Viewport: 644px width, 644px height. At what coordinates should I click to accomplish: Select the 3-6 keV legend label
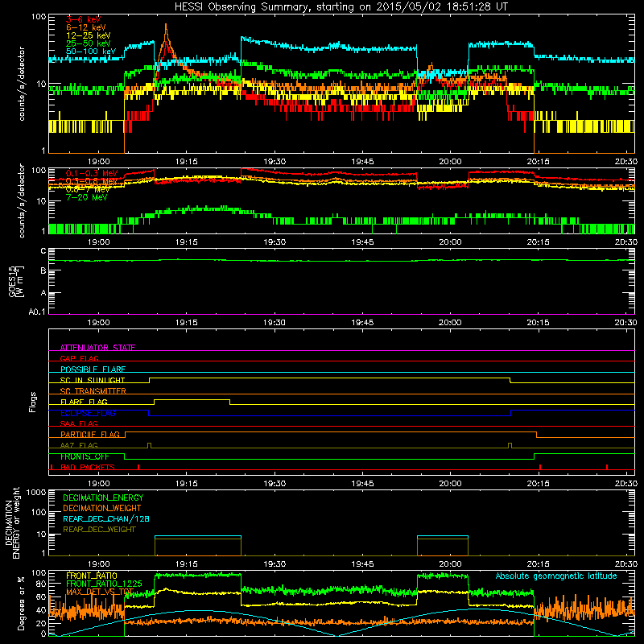84,19
